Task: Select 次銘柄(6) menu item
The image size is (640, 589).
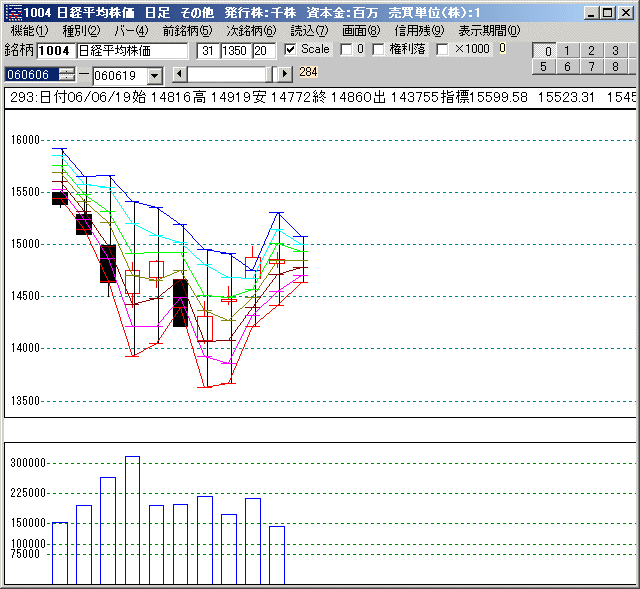Action: 251,31
